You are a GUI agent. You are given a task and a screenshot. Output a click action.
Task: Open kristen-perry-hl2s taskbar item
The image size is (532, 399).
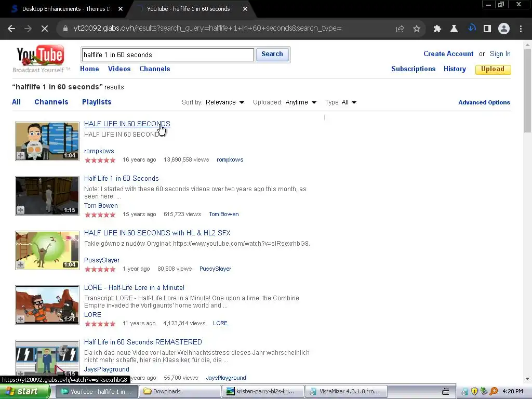coord(262,392)
